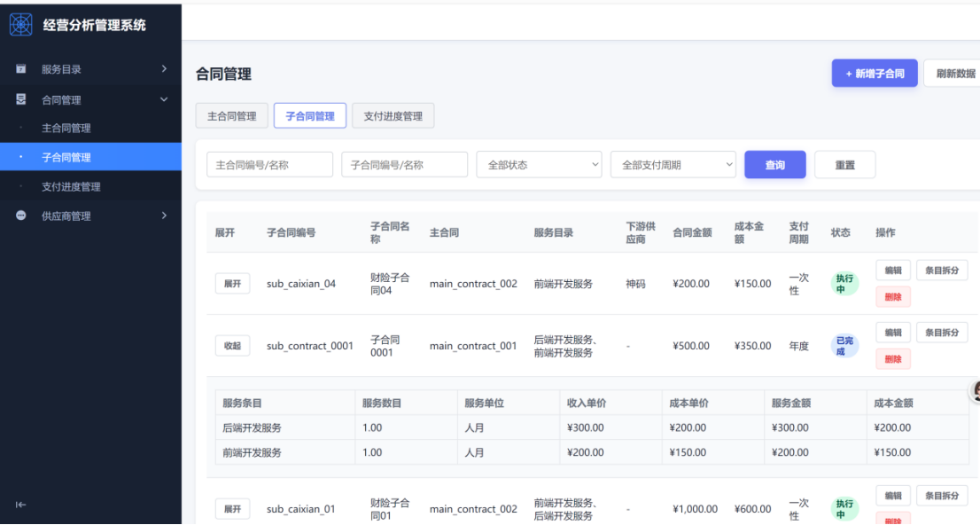Click the sub_caixian_04 contract number cell
The height and width of the screenshot is (525, 980).
[x=301, y=284]
